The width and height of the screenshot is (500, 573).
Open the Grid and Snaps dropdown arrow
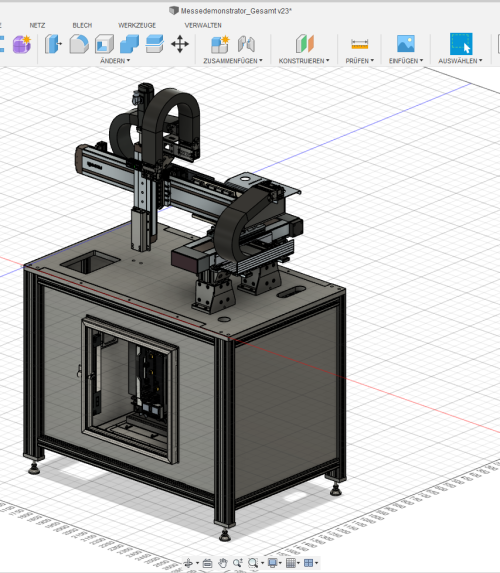pos(299,563)
